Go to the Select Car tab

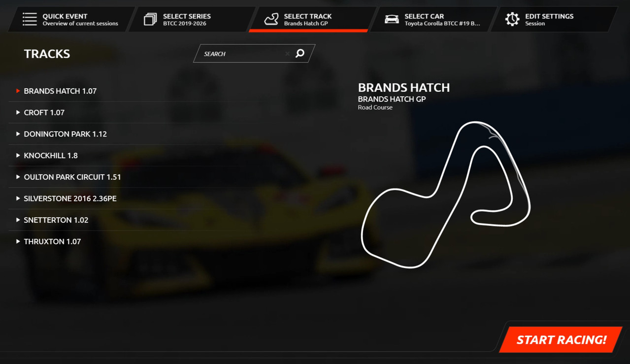(432, 19)
